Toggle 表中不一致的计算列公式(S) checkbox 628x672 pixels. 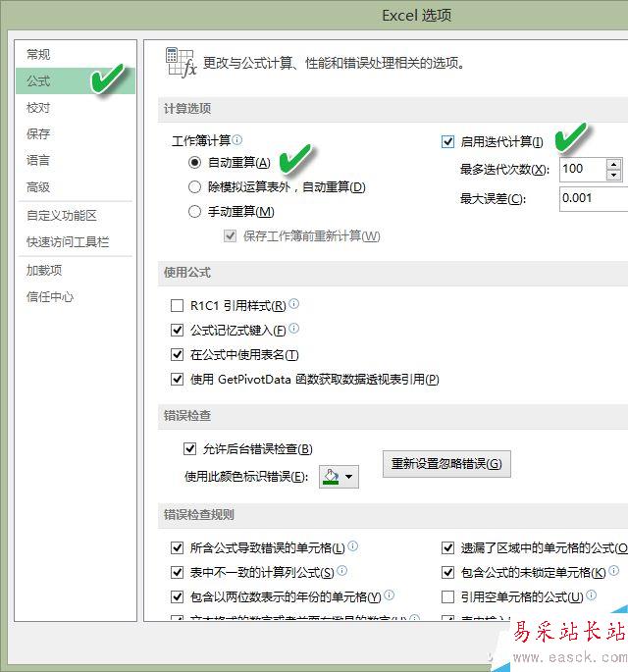click(177, 572)
